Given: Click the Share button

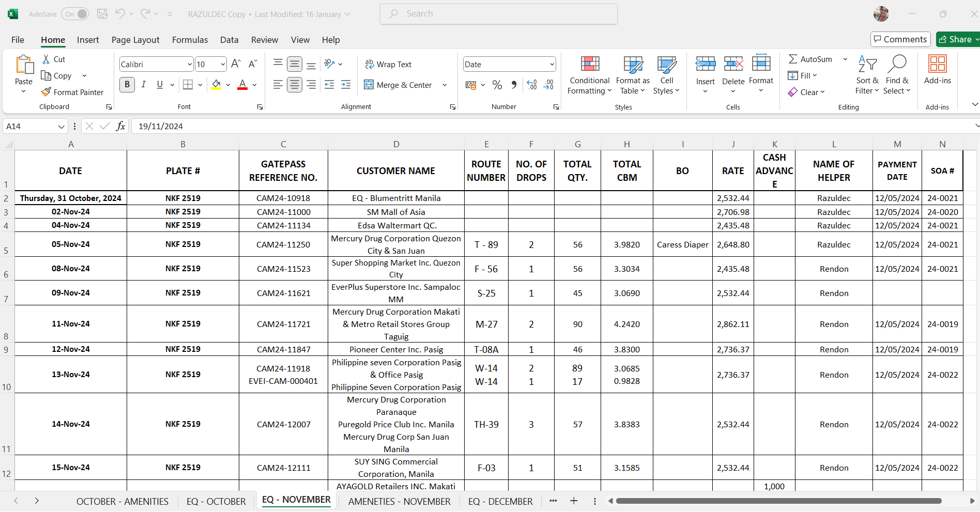Looking at the screenshot, I should coord(958,39).
